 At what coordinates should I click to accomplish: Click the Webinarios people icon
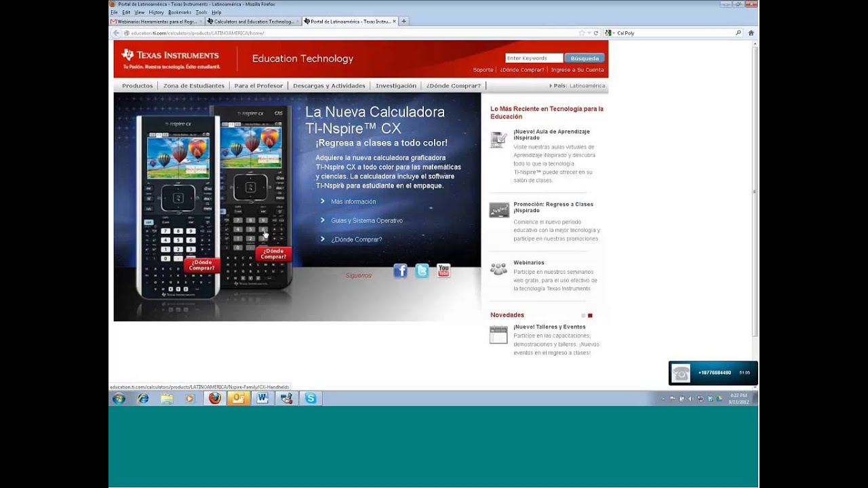(x=498, y=269)
